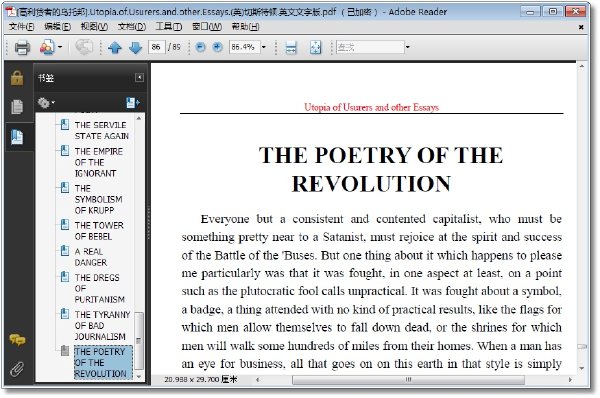The image size is (600, 398).
Task: Click THE POETRY OF THE REVOLUTION chapter heading
Action: click(381, 169)
